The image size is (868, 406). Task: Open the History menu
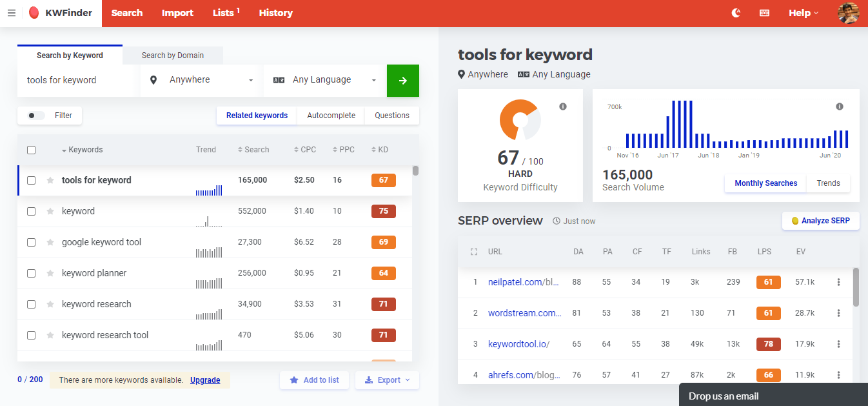pos(275,13)
